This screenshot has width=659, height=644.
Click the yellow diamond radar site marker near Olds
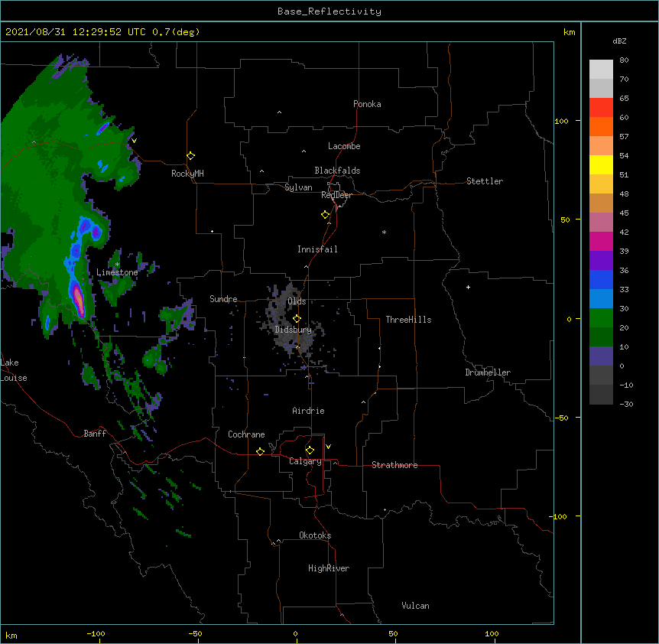tap(297, 319)
